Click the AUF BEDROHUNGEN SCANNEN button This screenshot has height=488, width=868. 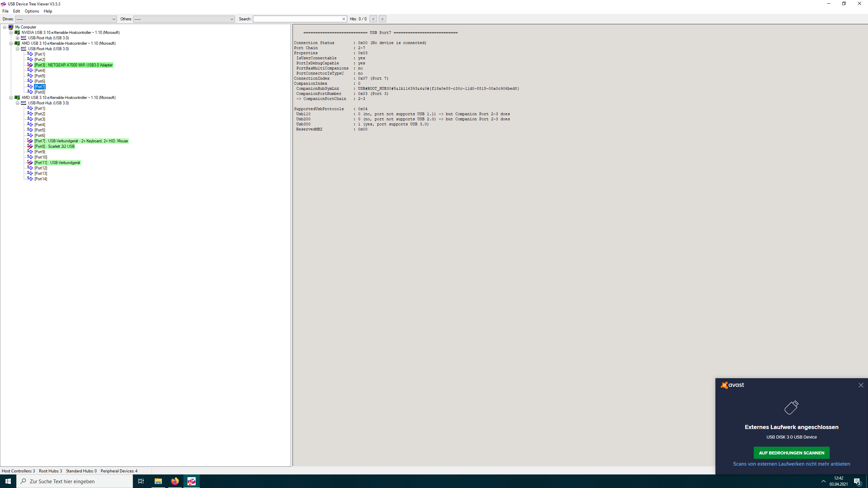(791, 452)
